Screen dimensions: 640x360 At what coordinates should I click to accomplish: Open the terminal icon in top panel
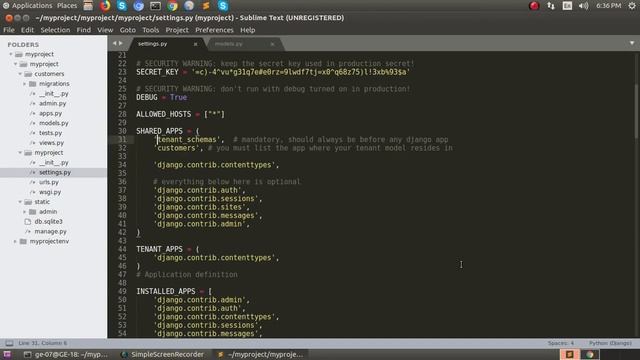pyautogui.click(x=155, y=6)
